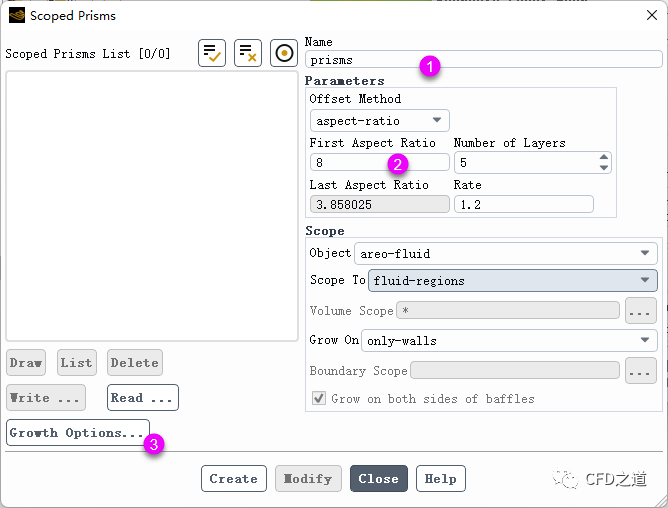The image size is (668, 508).
Task: Click the circular select-visible icon
Action: click(284, 53)
